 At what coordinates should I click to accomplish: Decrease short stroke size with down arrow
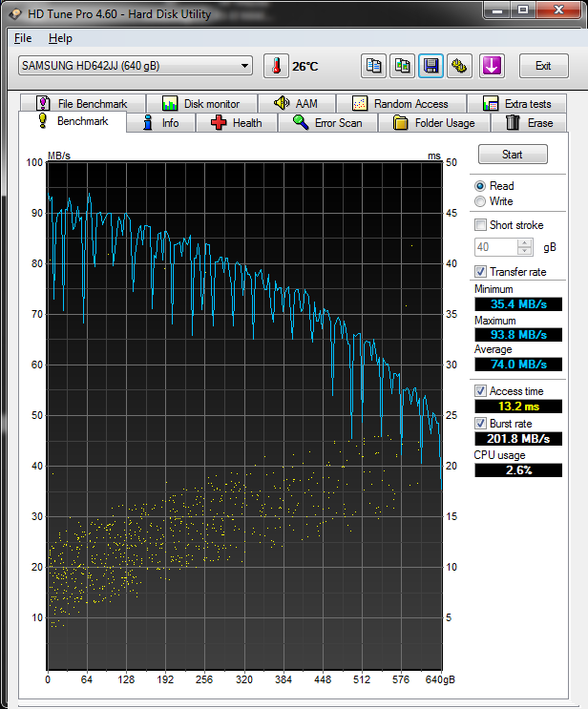click(x=525, y=251)
